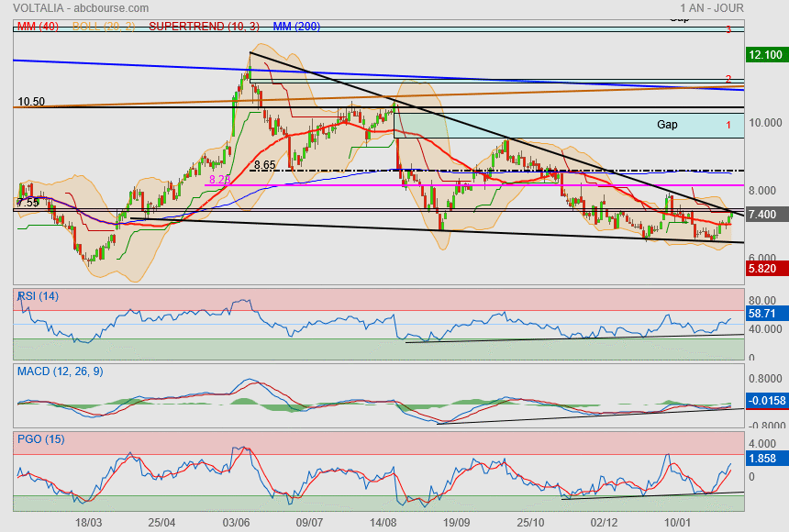Click the 09/07 date on the time axis

pyautogui.click(x=309, y=522)
